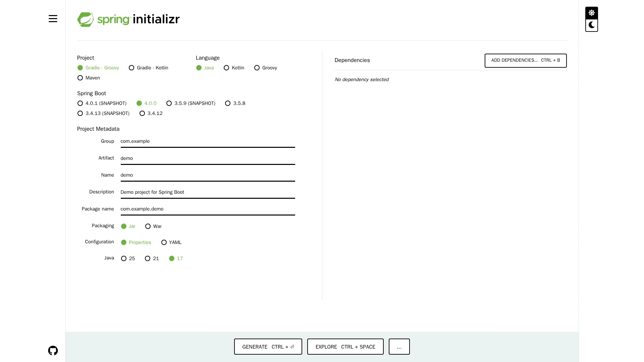Enable YAML configuration format

tap(164, 242)
